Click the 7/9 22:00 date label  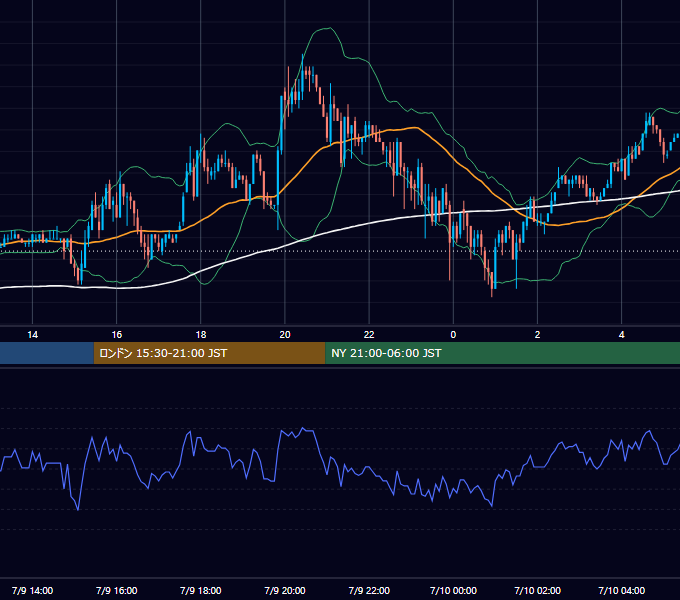pyautogui.click(x=369, y=590)
